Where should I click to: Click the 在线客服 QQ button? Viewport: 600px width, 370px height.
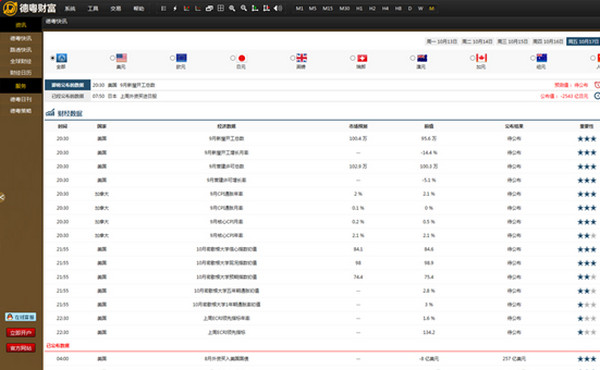[x=21, y=317]
